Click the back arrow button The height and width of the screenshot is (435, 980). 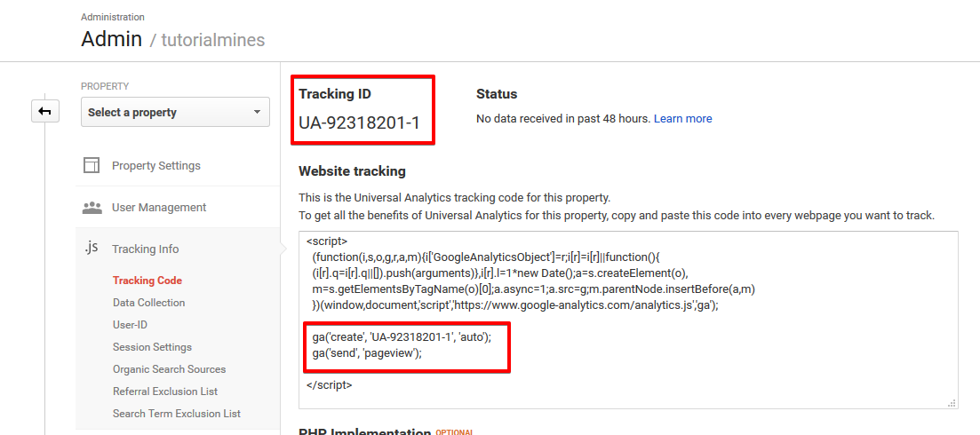tap(45, 112)
